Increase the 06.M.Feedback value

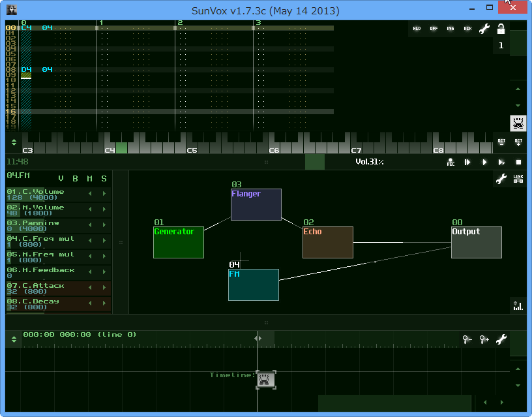[x=104, y=272]
